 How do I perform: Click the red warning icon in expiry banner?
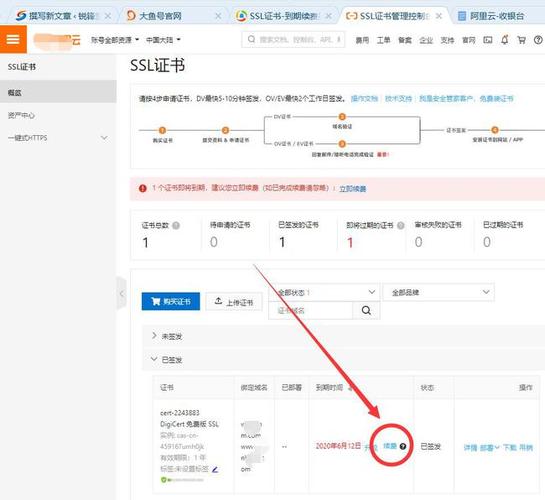click(143, 188)
